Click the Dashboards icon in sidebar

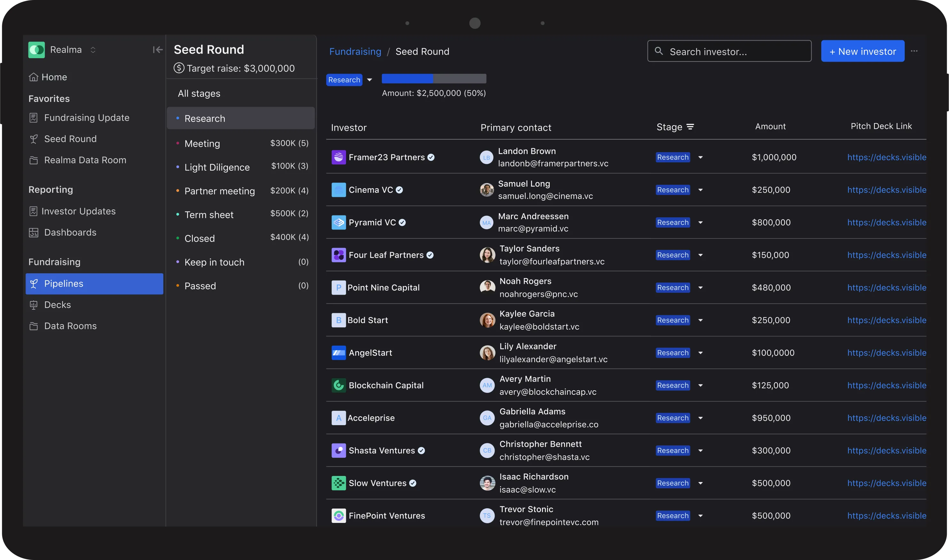pos(34,232)
